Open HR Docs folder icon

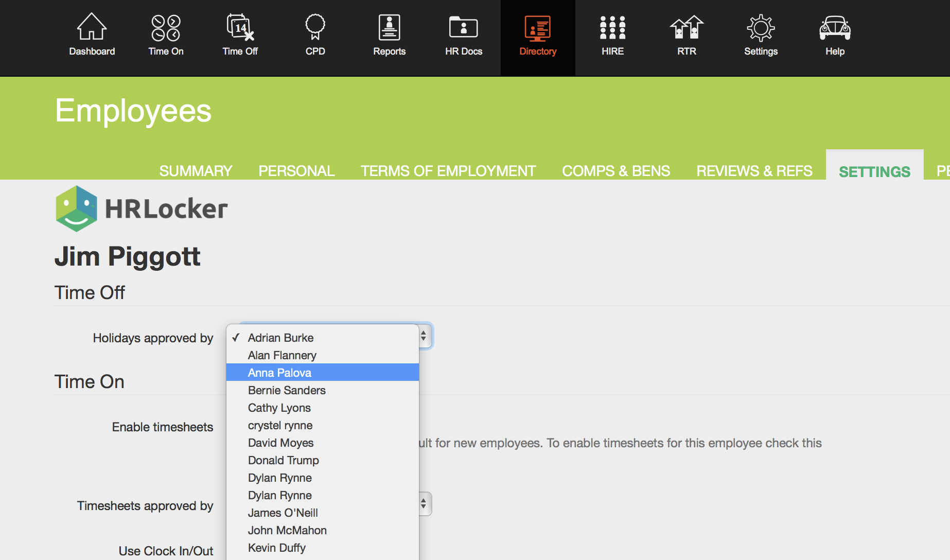pos(463,27)
